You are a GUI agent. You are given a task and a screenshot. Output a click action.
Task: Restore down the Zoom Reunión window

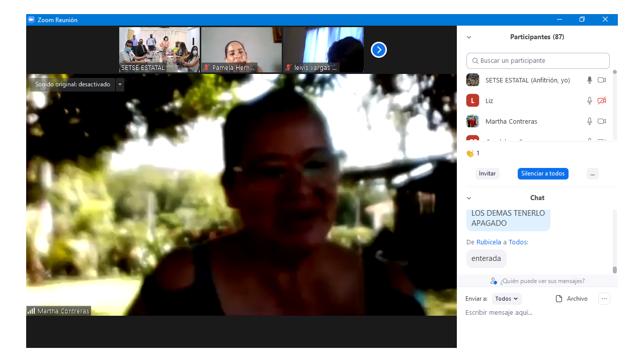pyautogui.click(x=582, y=20)
